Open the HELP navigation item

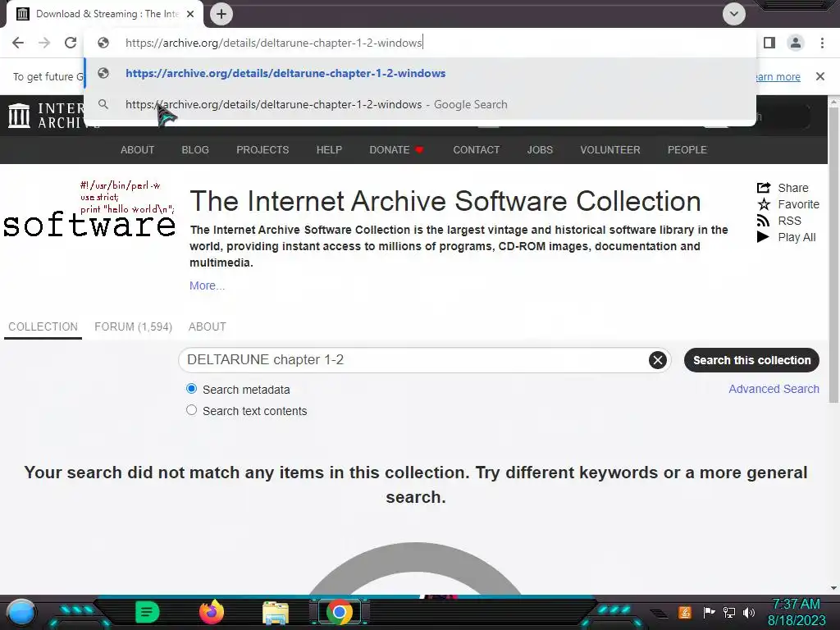[x=329, y=150]
